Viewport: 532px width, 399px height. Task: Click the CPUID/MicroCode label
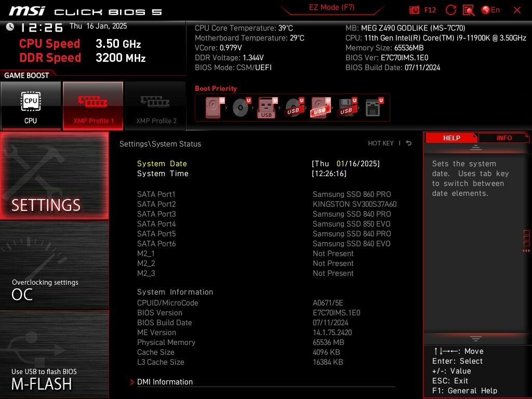click(x=168, y=303)
